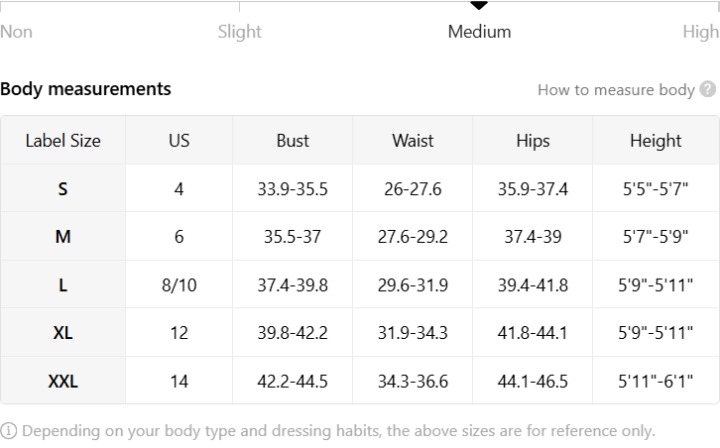Click the US column header

pos(179,140)
